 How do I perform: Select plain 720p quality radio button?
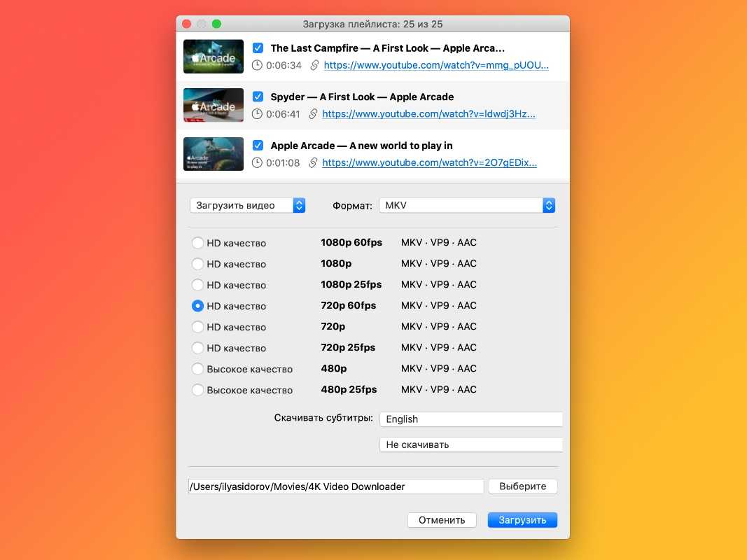(197, 327)
